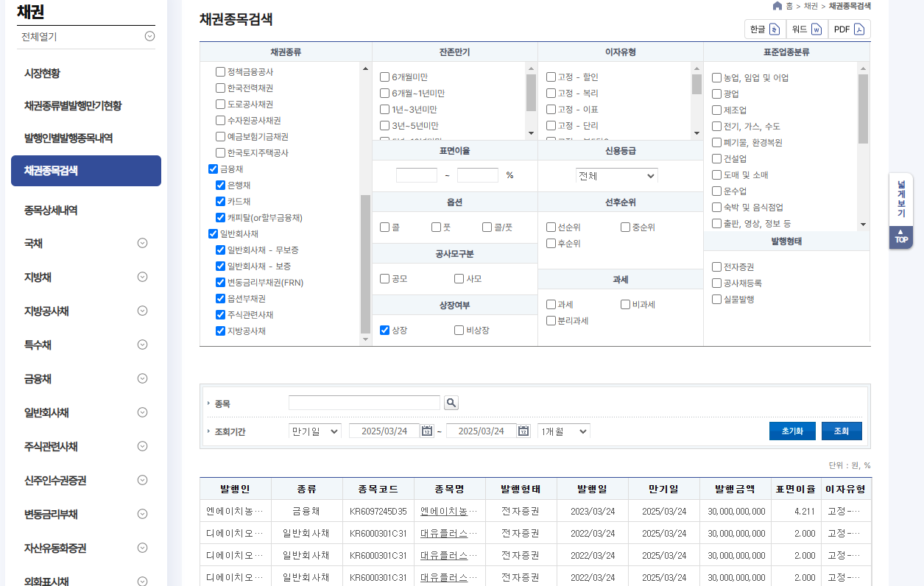Check the 공모 checkbox

[384, 279]
